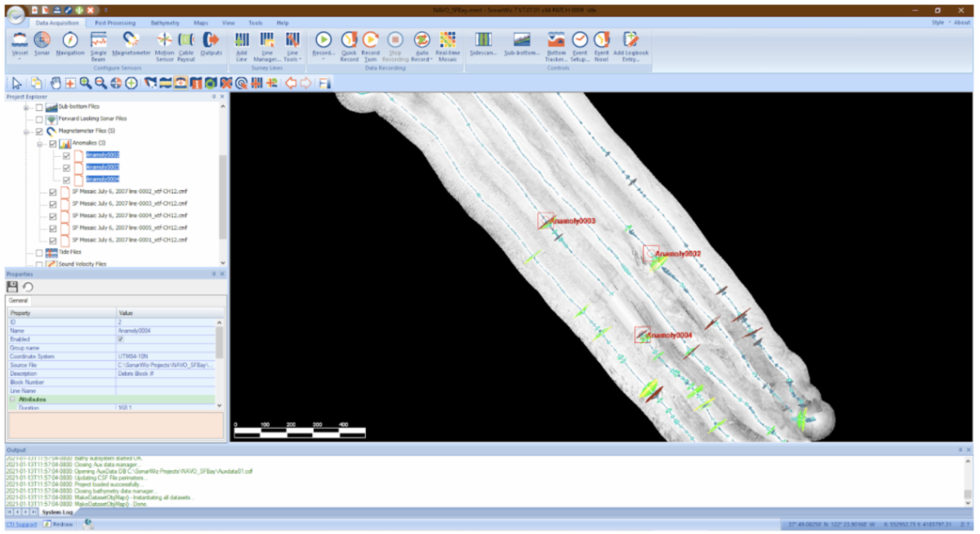Toggle the Enabled property checkbox
The image size is (980, 534).
point(121,339)
